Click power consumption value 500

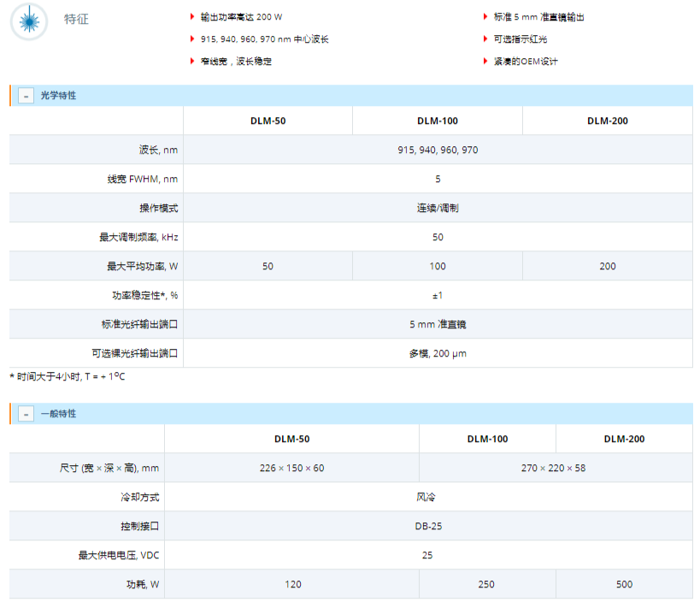click(x=624, y=584)
